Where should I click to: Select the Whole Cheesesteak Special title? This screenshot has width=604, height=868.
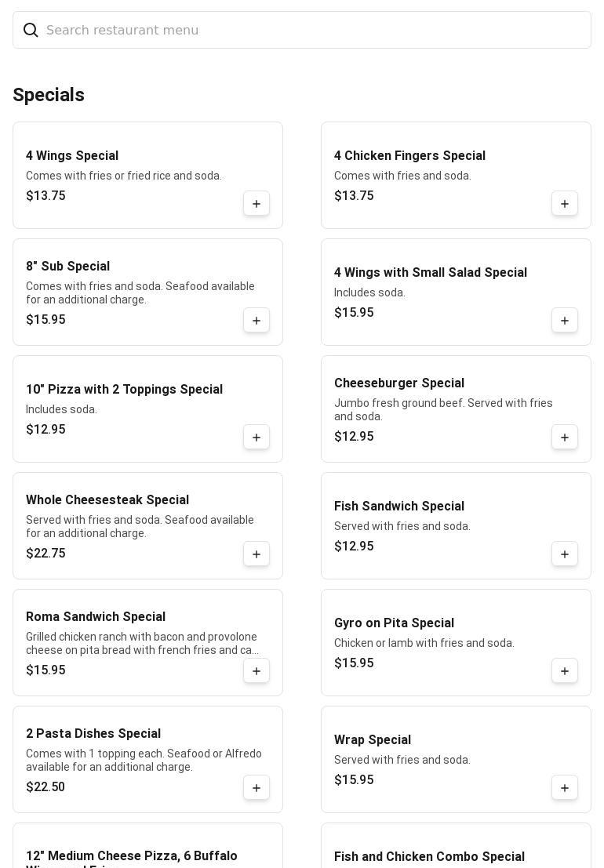pyautogui.click(x=107, y=500)
